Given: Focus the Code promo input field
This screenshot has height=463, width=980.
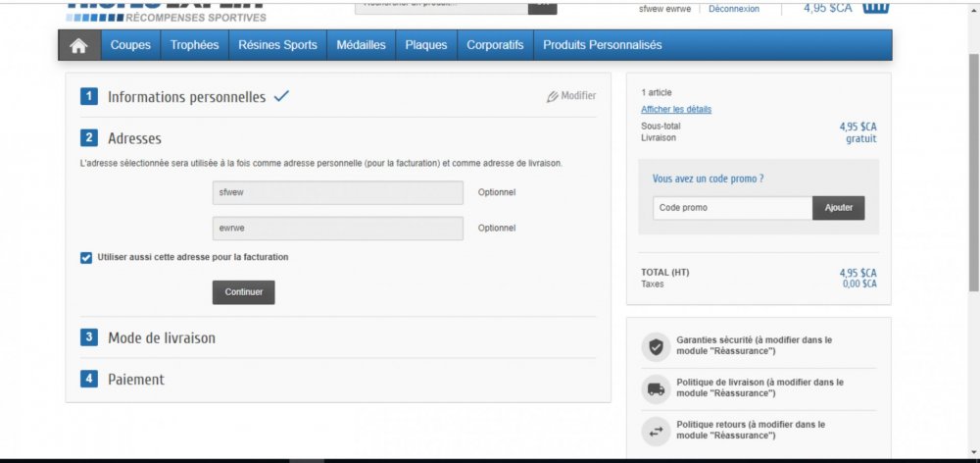Looking at the screenshot, I should pyautogui.click(x=732, y=208).
